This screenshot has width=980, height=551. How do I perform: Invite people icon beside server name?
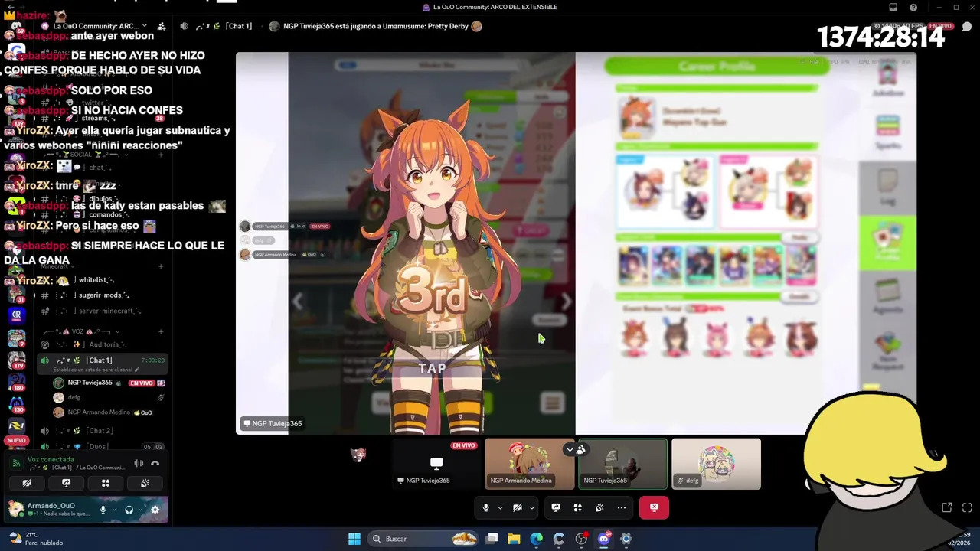pos(161,26)
